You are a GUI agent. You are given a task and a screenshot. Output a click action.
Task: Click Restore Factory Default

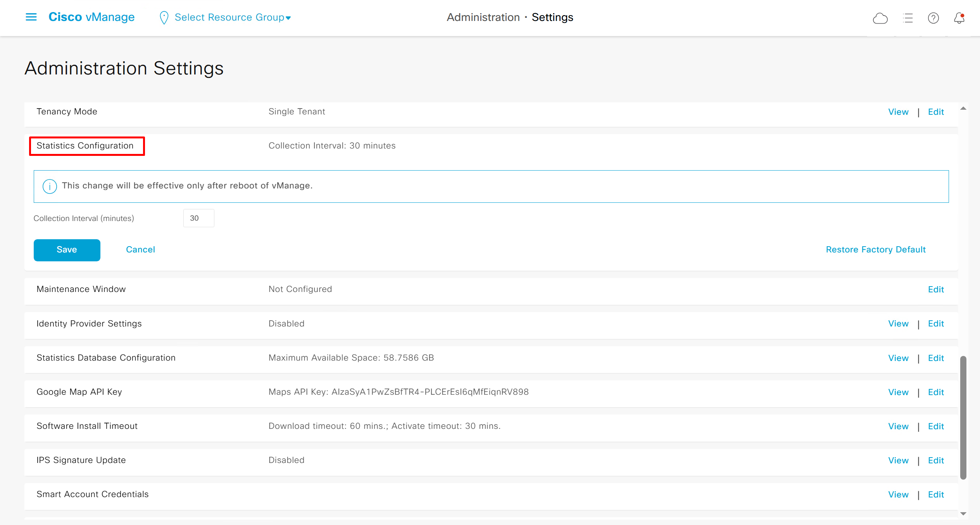point(875,250)
